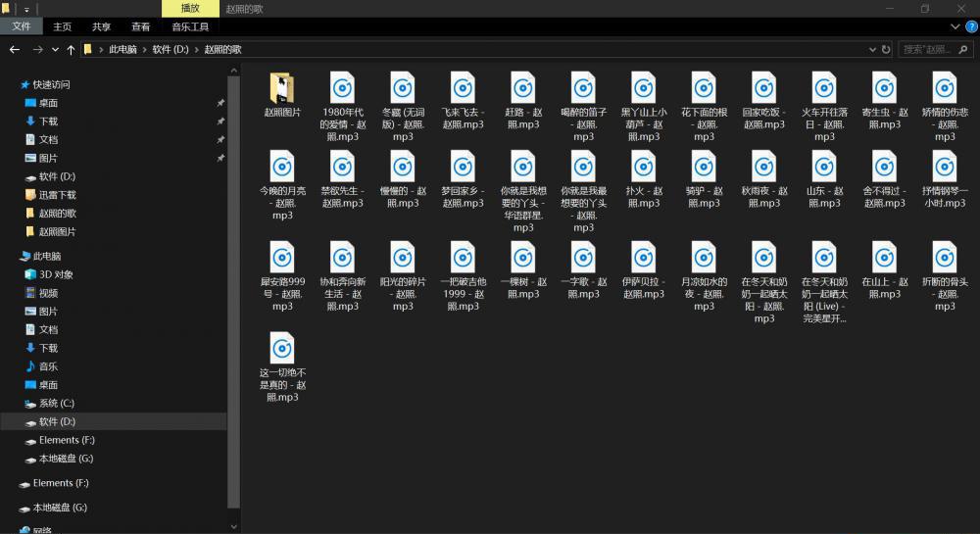This screenshot has width=980, height=534.
Task: Open 音乐 in the navigation pane
Action: tap(48, 366)
